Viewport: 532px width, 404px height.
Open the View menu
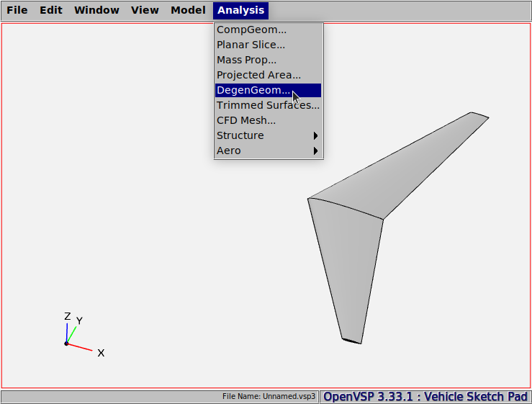click(x=145, y=10)
